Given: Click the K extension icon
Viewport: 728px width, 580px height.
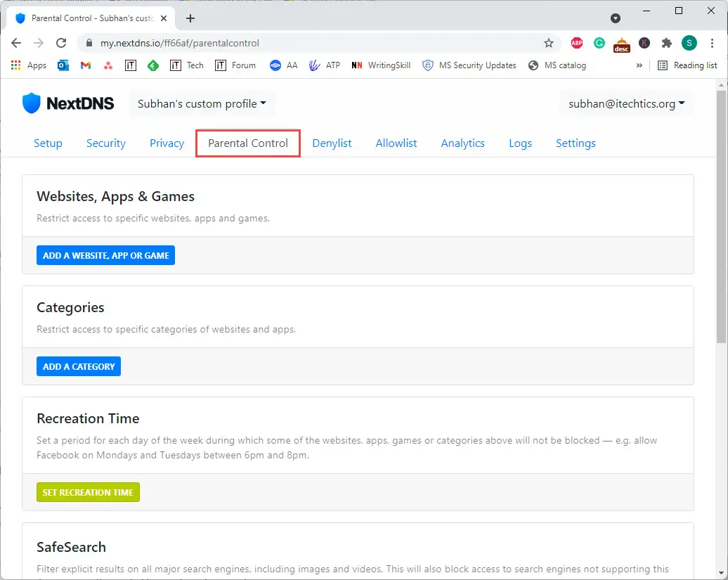Looking at the screenshot, I should click(644, 43).
